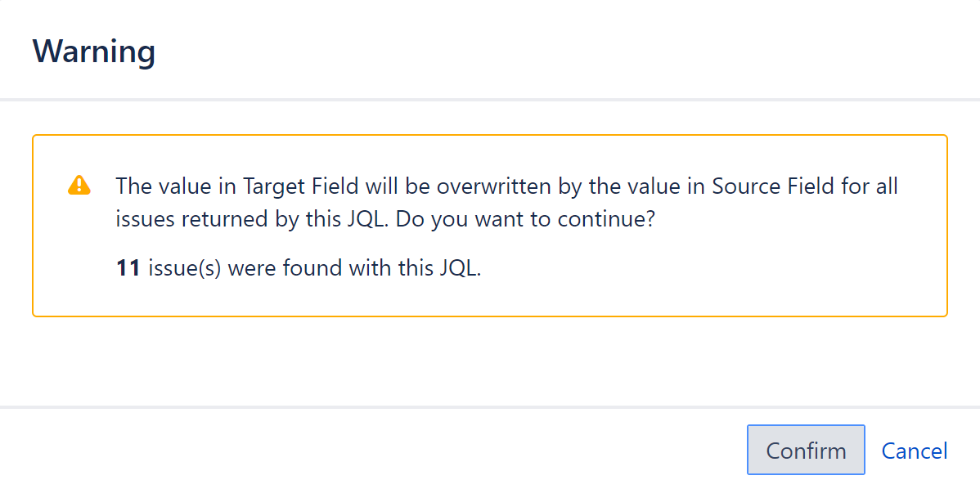Select Cancel to abort the field overwrite
Image resolution: width=980 pixels, height=489 pixels.
click(x=914, y=450)
